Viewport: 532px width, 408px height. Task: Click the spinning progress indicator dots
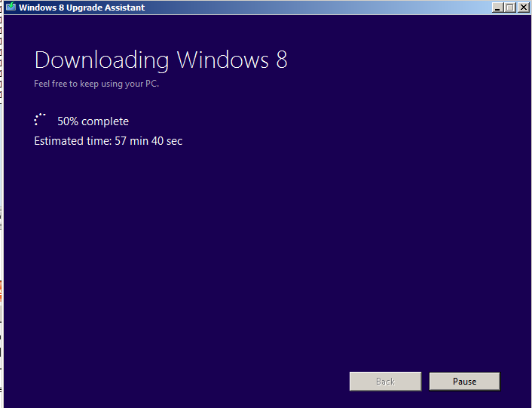click(x=40, y=119)
